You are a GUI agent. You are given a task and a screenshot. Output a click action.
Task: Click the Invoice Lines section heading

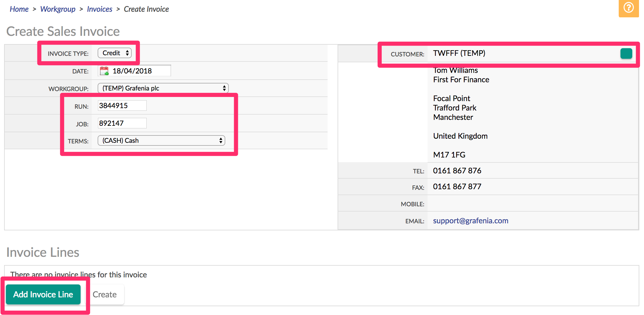tap(43, 252)
